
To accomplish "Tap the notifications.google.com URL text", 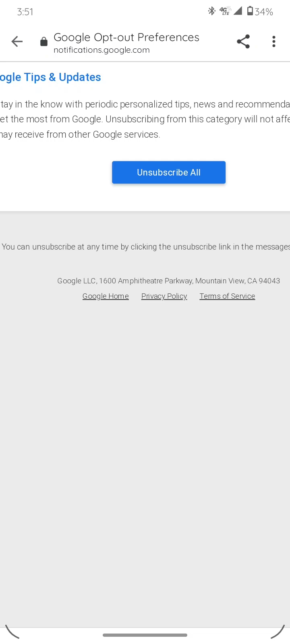I will pos(101,50).
